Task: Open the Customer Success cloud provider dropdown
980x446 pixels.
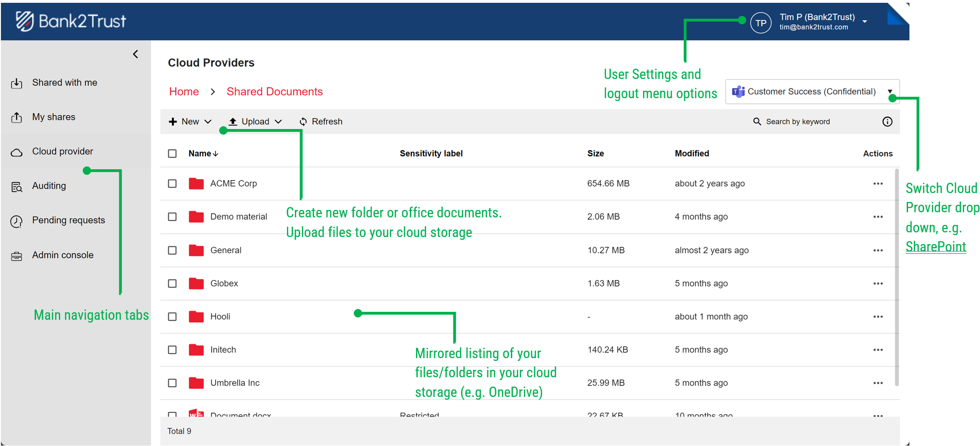Action: 891,92
